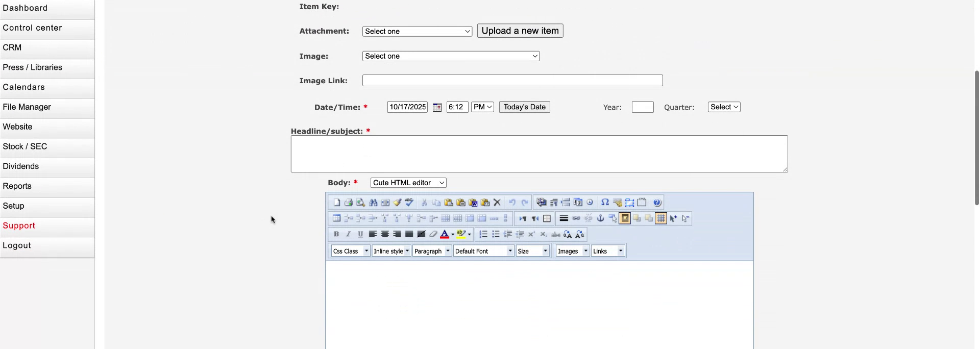Click the center align icon
Image resolution: width=980 pixels, height=349 pixels.
click(x=385, y=234)
